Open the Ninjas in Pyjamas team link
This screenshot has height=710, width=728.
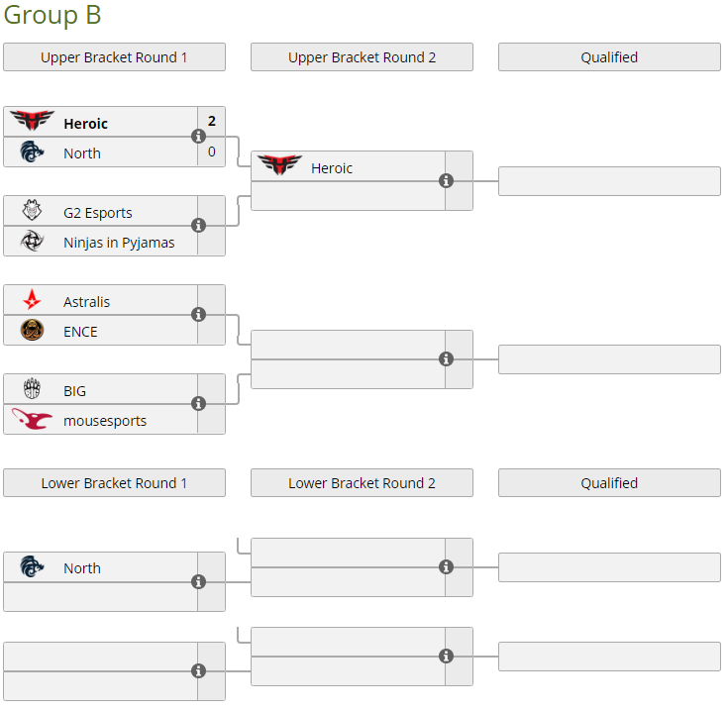tap(119, 243)
